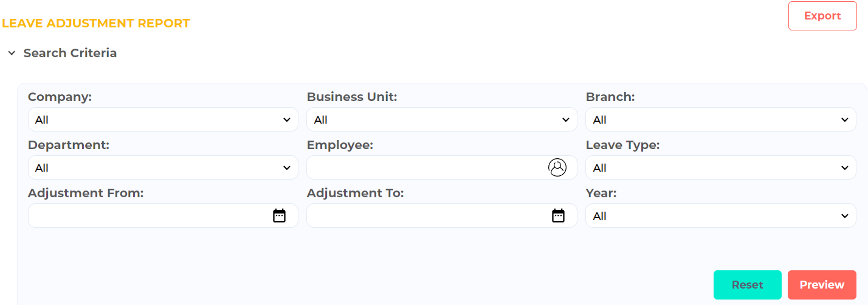Open the Branch dropdown
This screenshot has width=868, height=305.
click(721, 119)
